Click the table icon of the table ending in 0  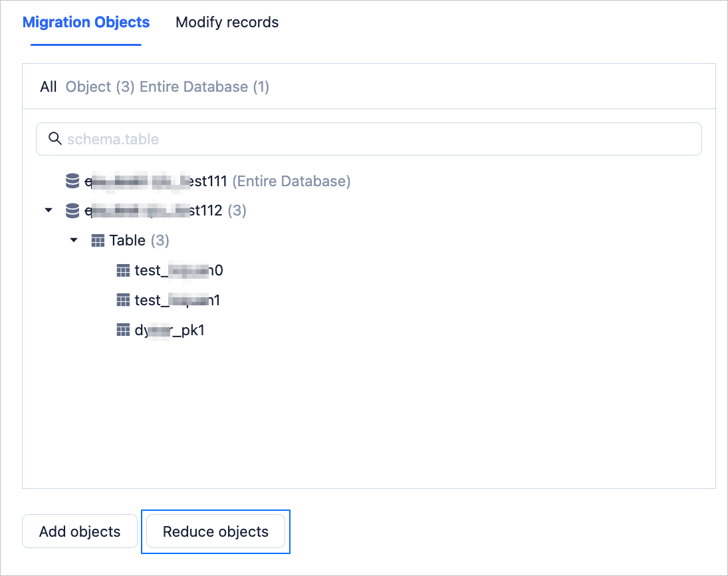123,271
